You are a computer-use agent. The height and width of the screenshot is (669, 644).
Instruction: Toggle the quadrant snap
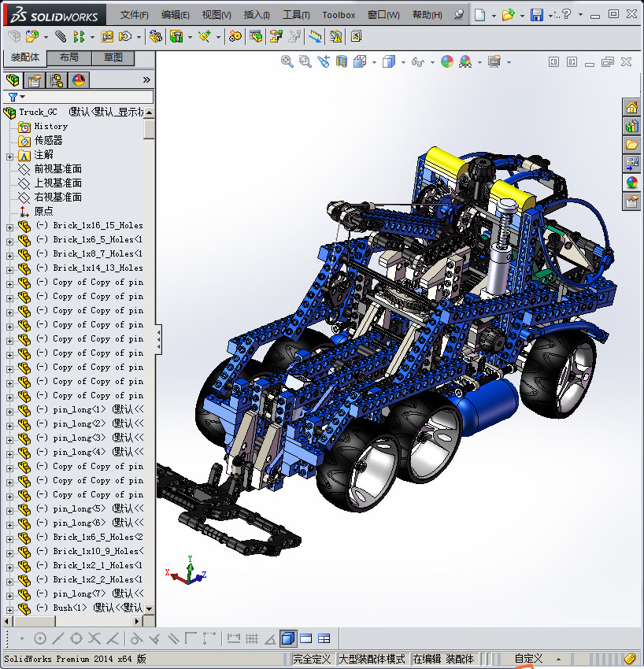pos(76,638)
